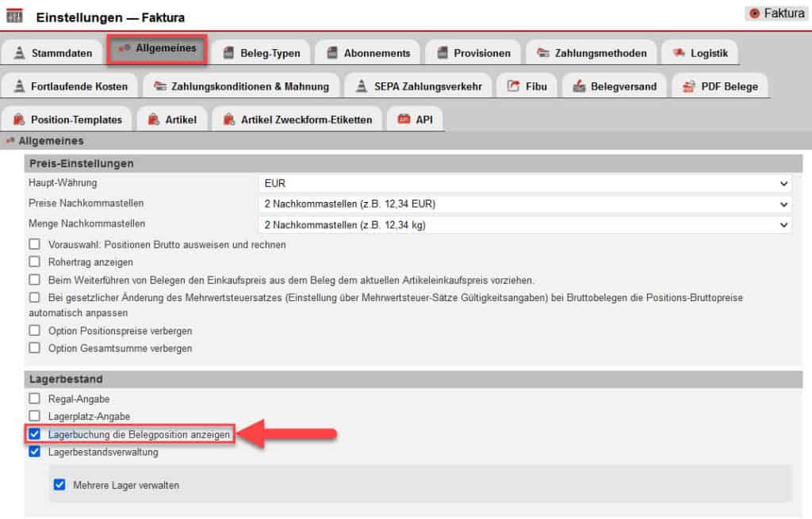Open the Menge Nachkommastellen dropdown

coord(783,225)
